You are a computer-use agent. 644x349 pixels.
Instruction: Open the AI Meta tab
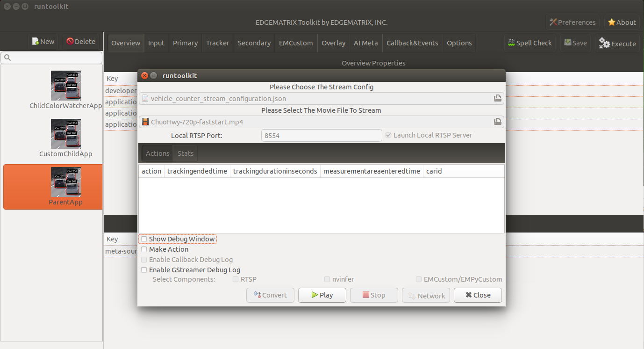(x=366, y=43)
